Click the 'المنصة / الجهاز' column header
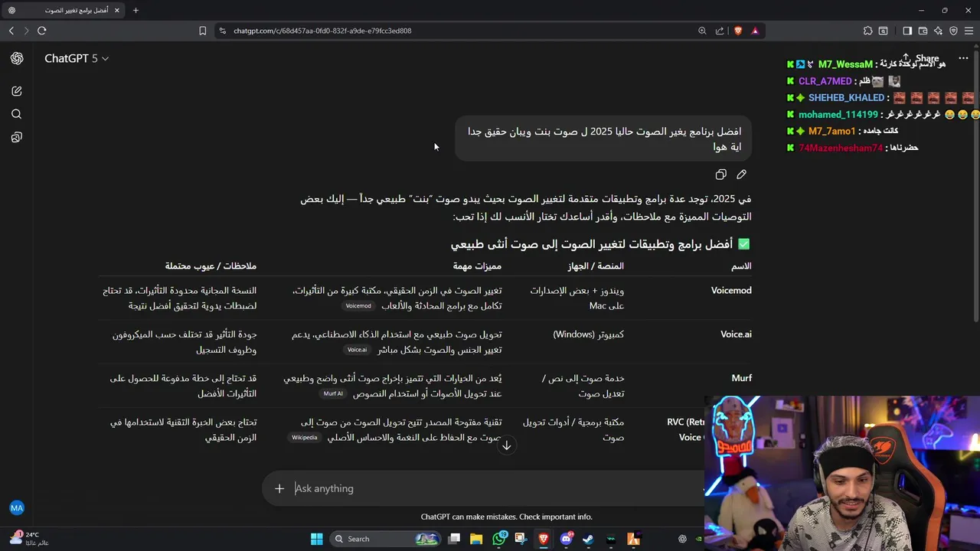Viewport: 980px width, 551px height. coord(596,266)
